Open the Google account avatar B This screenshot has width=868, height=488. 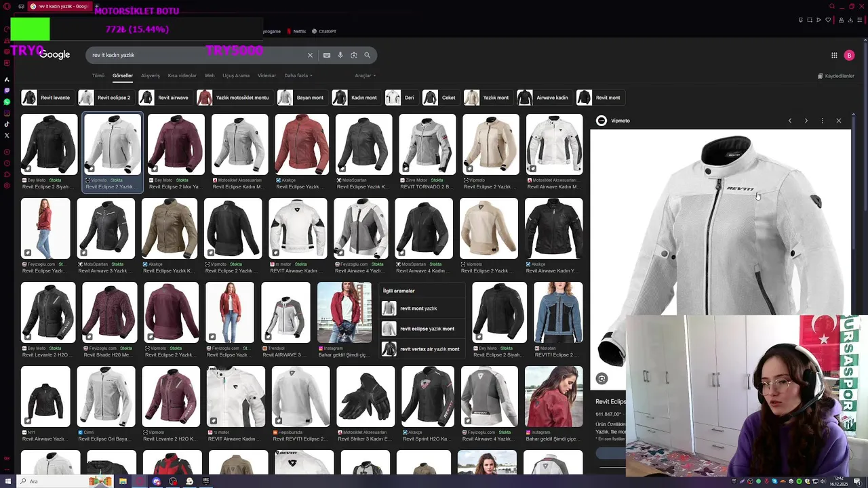click(x=849, y=56)
